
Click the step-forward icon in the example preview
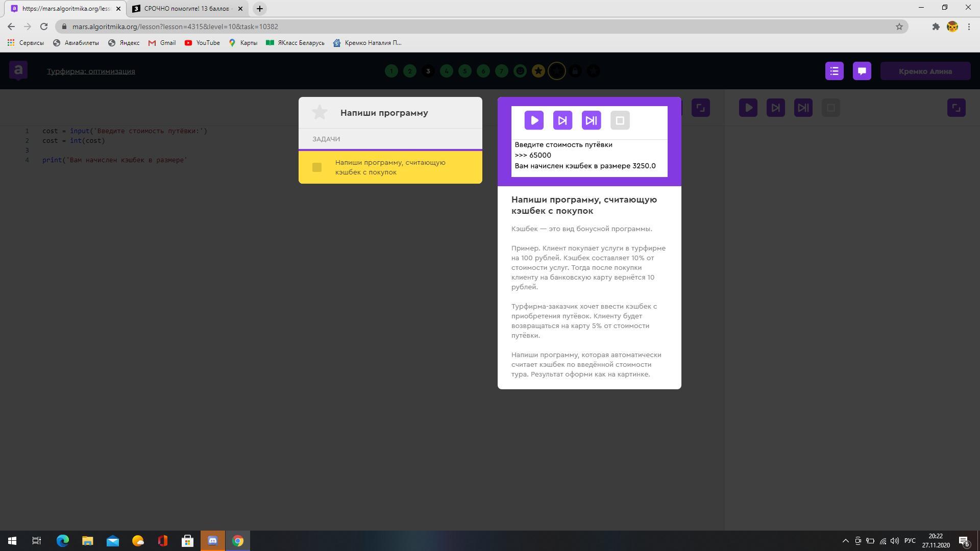pyautogui.click(x=562, y=121)
